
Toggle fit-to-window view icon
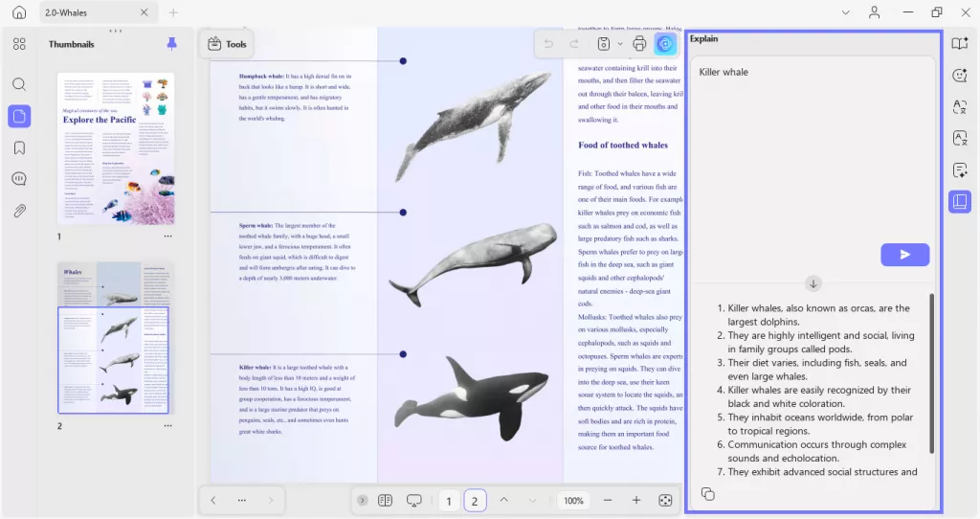666,500
